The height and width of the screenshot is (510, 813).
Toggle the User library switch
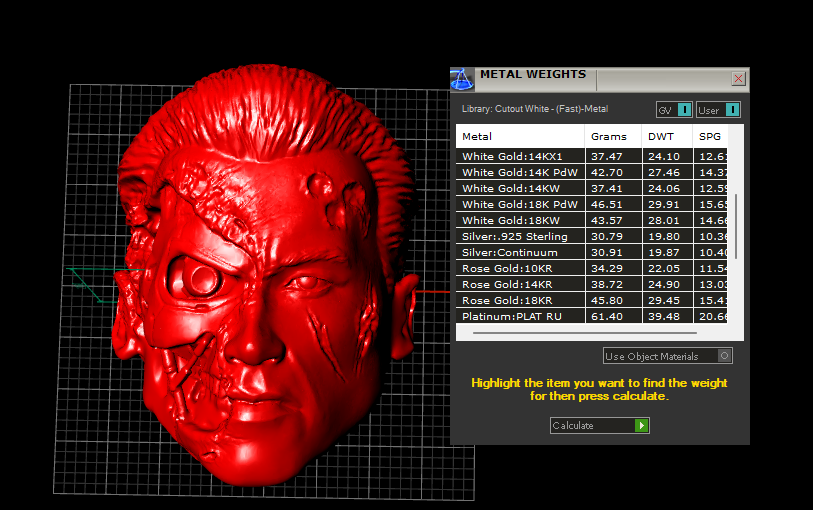pyautogui.click(x=718, y=110)
